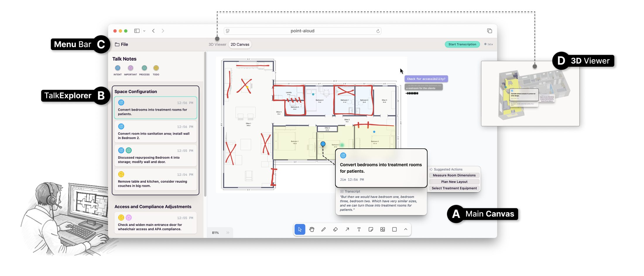Click the blue dot marker in Bedroom 4
The width and height of the screenshot is (644, 276).
(313, 94)
